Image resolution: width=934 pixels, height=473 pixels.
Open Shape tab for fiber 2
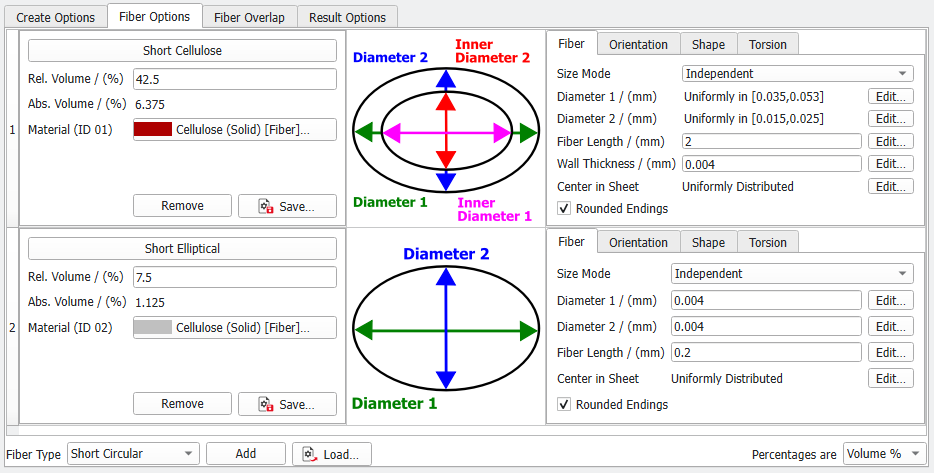tap(708, 242)
